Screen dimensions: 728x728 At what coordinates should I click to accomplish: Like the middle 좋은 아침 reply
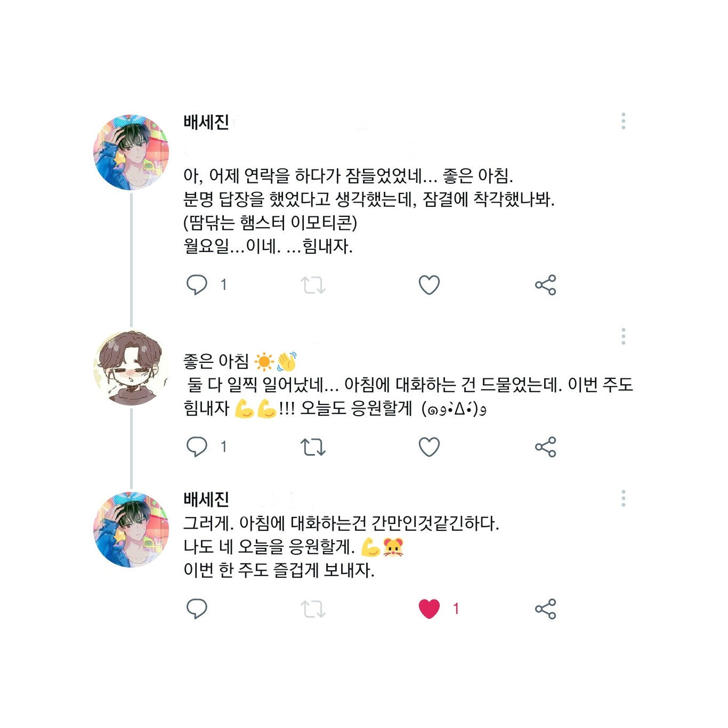(x=429, y=447)
